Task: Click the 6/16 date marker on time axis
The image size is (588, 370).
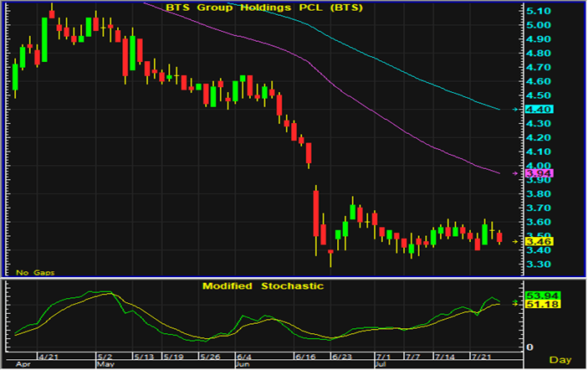Action: 306,357
